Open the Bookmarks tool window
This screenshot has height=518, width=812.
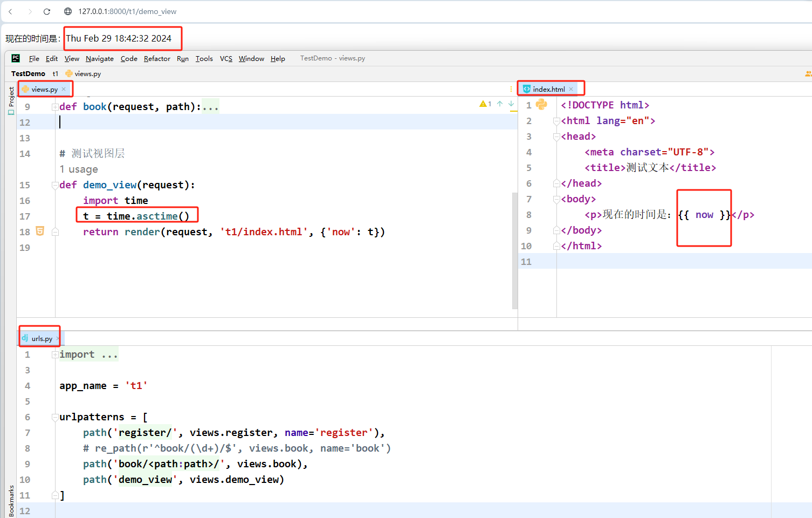click(x=11, y=501)
